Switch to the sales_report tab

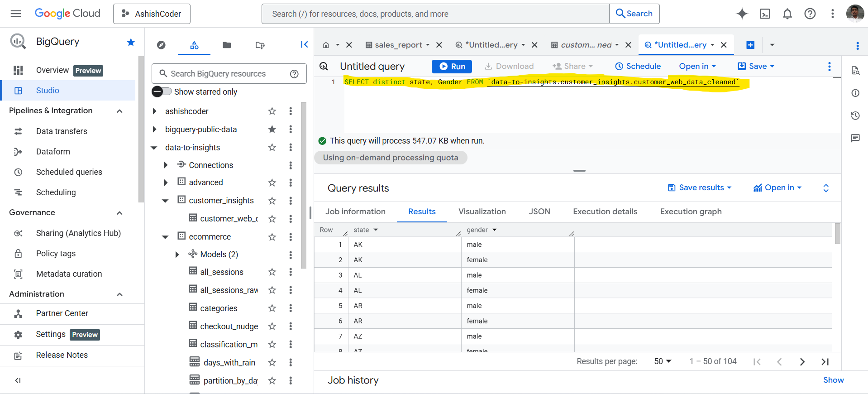(393, 45)
